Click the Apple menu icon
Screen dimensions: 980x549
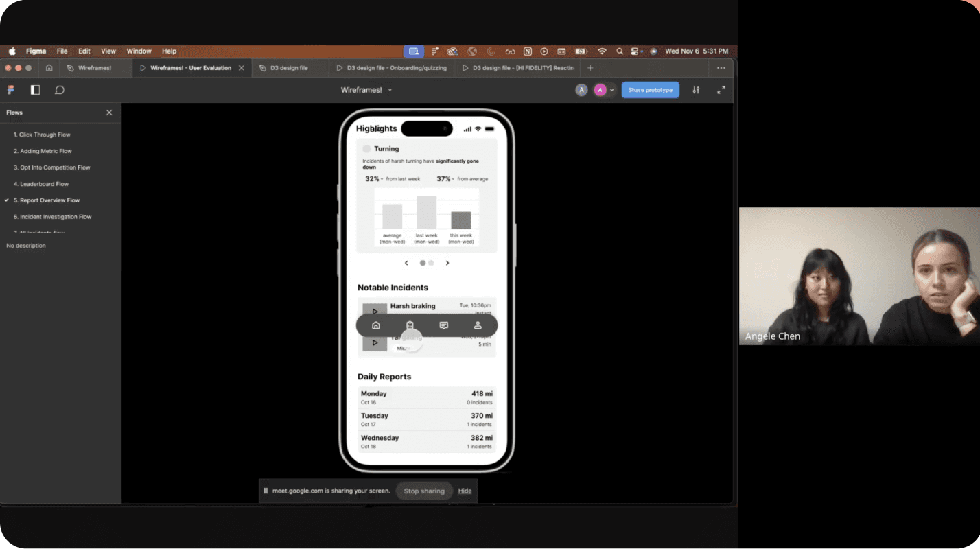click(12, 51)
